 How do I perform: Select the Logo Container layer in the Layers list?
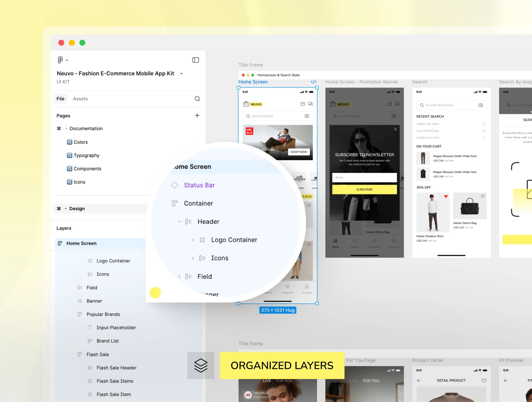pos(113,261)
